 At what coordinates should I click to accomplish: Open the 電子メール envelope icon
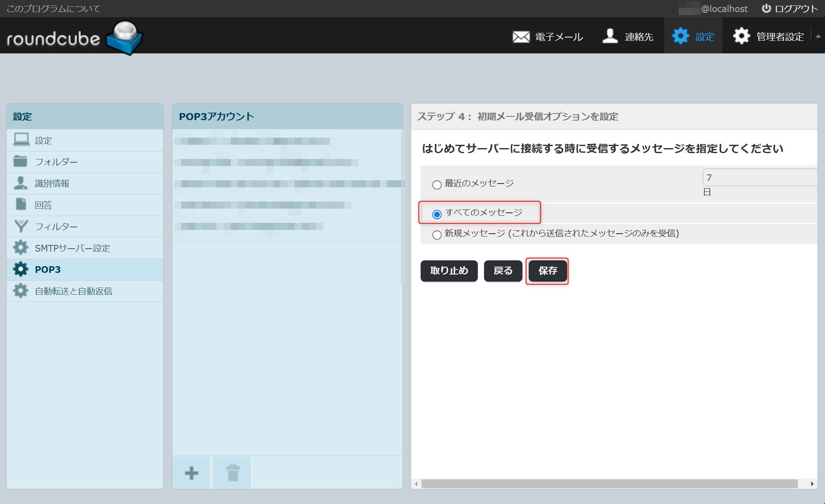pos(521,37)
